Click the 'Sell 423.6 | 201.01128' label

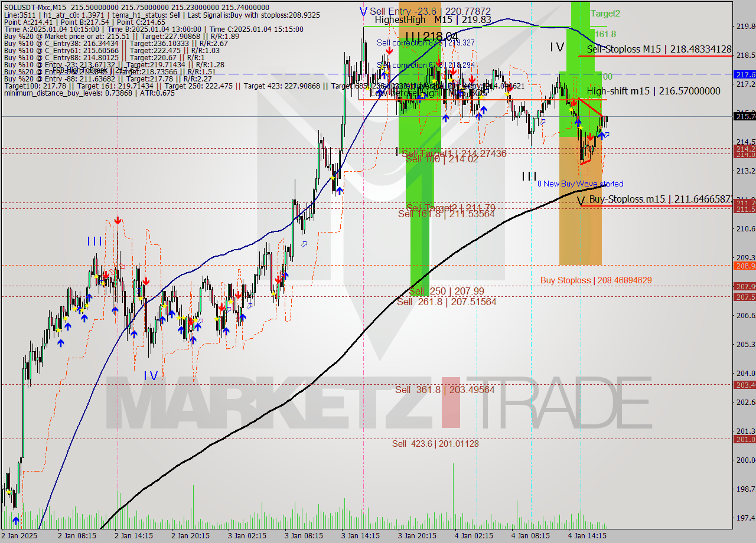point(435,444)
